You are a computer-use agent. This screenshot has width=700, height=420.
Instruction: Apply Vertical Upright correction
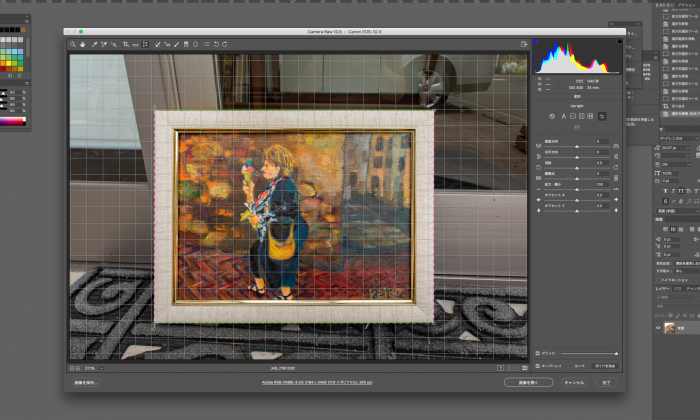click(581, 116)
